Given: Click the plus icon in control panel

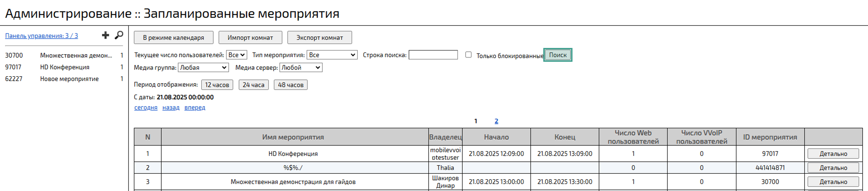Looking at the screenshot, I should (x=106, y=35).
